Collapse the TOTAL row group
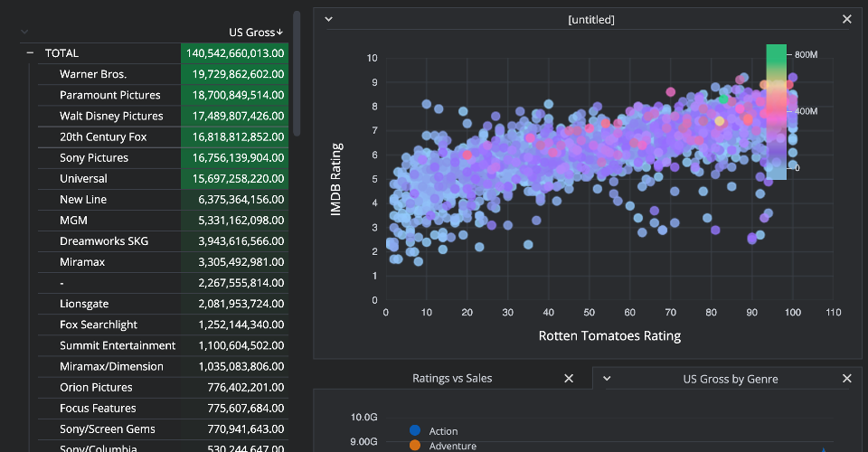Viewport: 868px width, 452px height. pyautogui.click(x=30, y=53)
